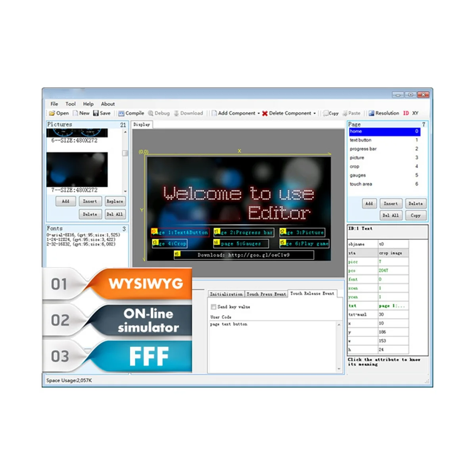Select the Download URL text component
The image size is (476, 476).
[244, 255]
